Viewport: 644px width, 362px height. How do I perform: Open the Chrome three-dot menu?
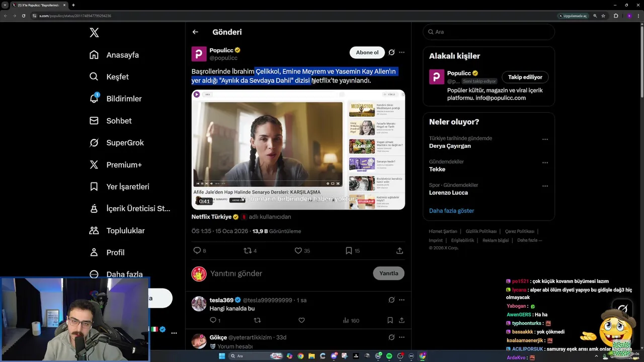pos(638,16)
